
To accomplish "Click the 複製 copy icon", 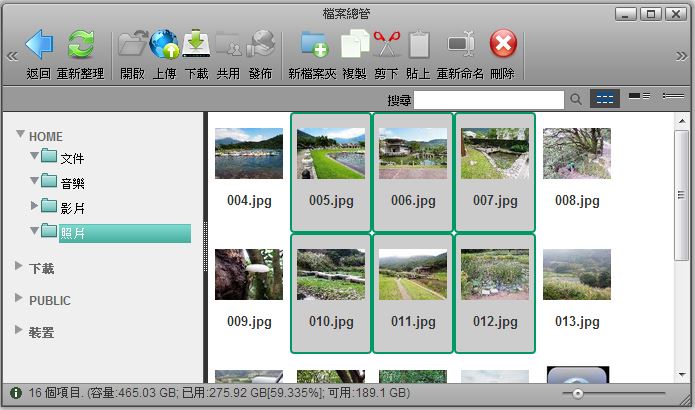I will (x=354, y=45).
